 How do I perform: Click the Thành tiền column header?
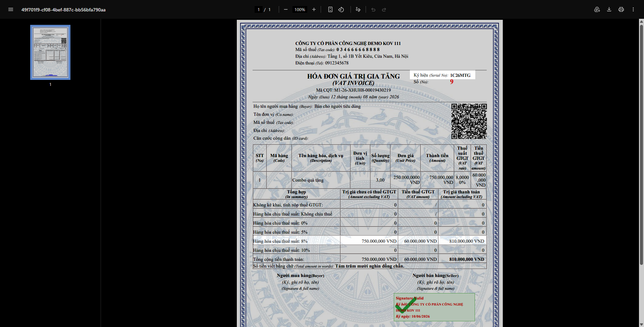[437, 158]
